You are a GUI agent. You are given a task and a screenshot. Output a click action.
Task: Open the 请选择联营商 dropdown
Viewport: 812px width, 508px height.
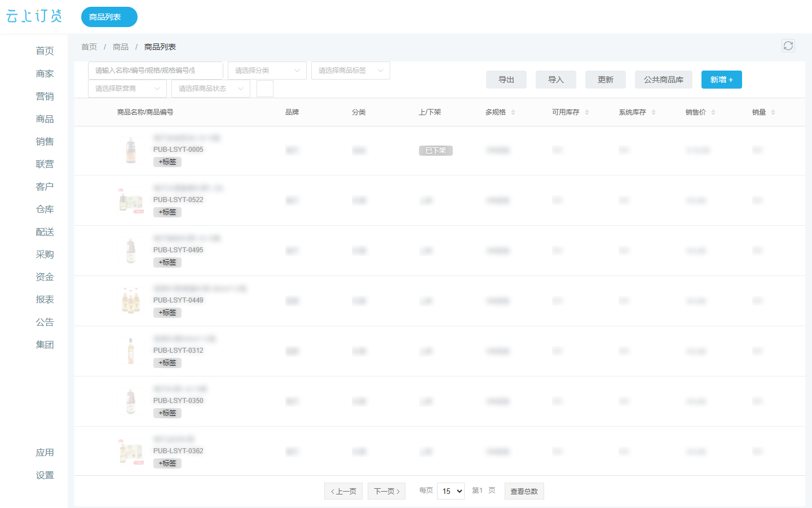(127, 89)
